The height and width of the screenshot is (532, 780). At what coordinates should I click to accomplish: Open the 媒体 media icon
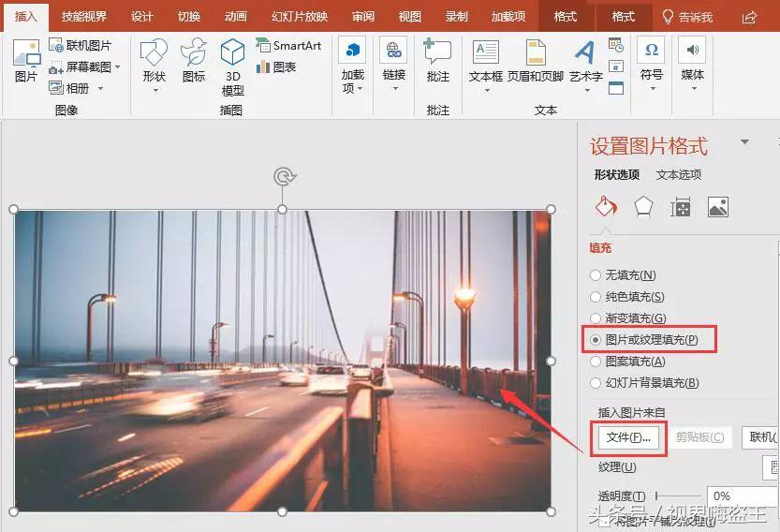point(692,50)
